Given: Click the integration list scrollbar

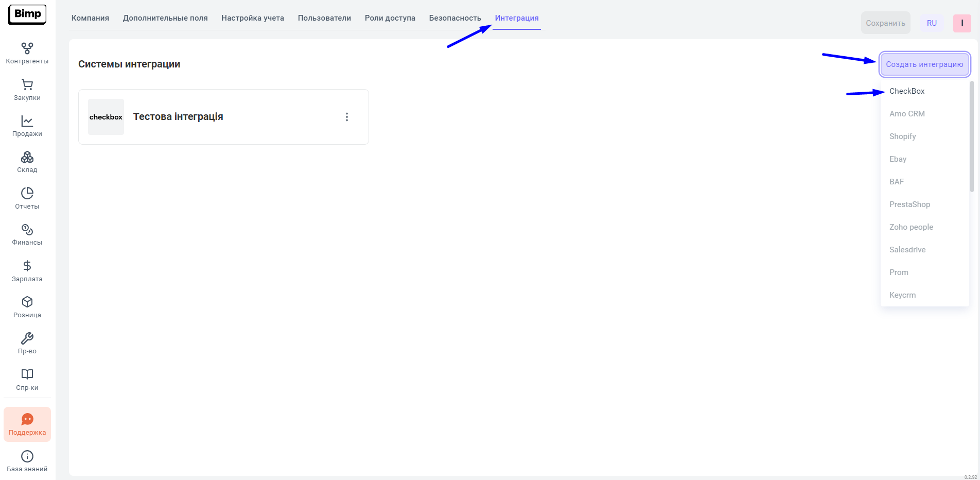Looking at the screenshot, I should [972, 136].
